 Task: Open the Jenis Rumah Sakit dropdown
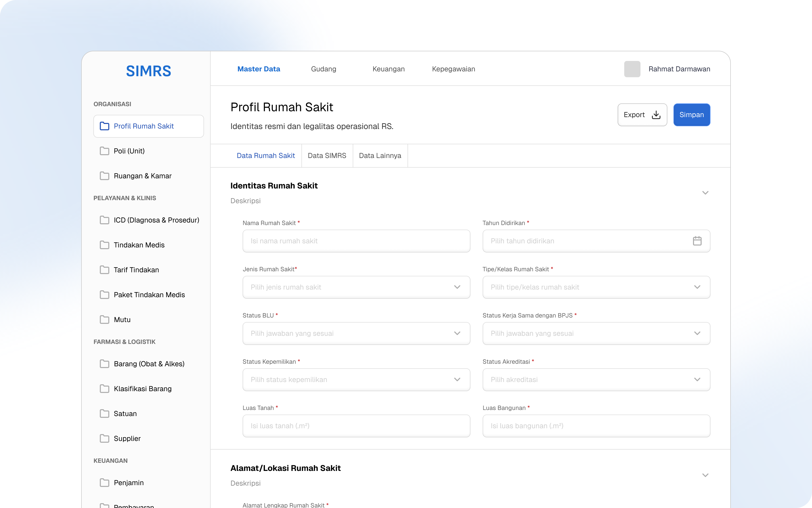(356, 287)
